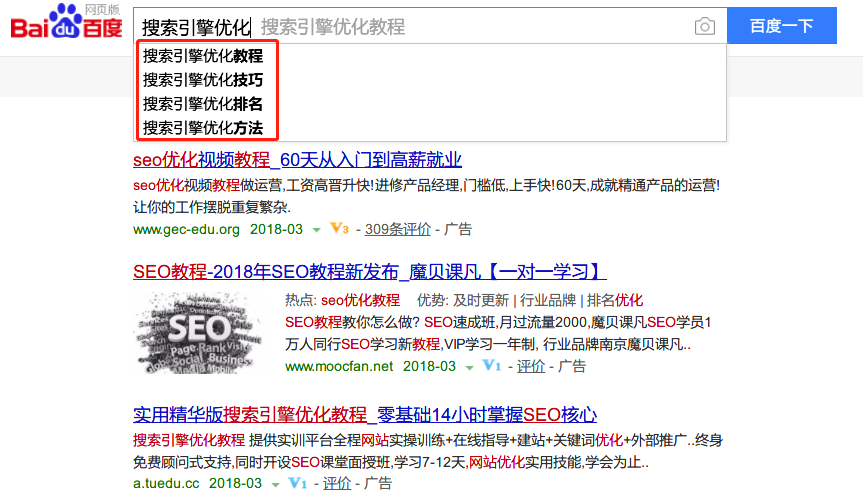Expand dropdown arrow beside a.tuedu.cc date
This screenshot has width=863, height=495.
[276, 485]
